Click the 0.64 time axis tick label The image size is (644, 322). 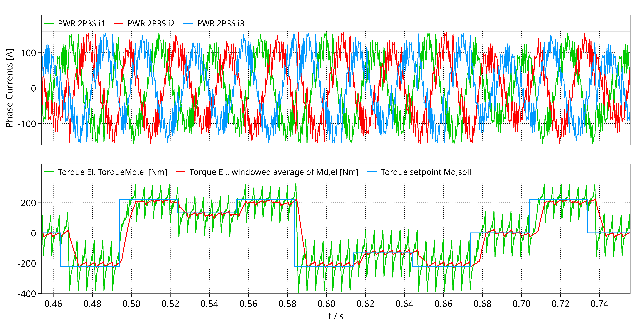pyautogui.click(x=404, y=304)
